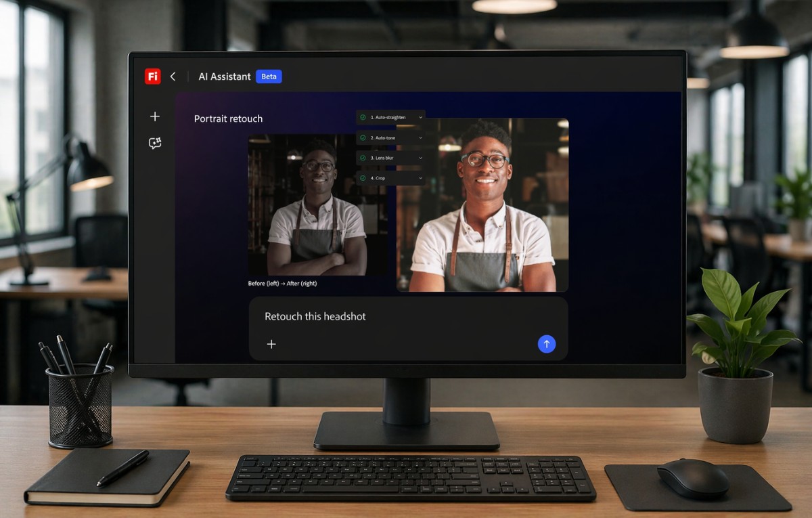Toggle completion status of Auto-straighten step
This screenshot has height=518, width=812.
click(363, 117)
